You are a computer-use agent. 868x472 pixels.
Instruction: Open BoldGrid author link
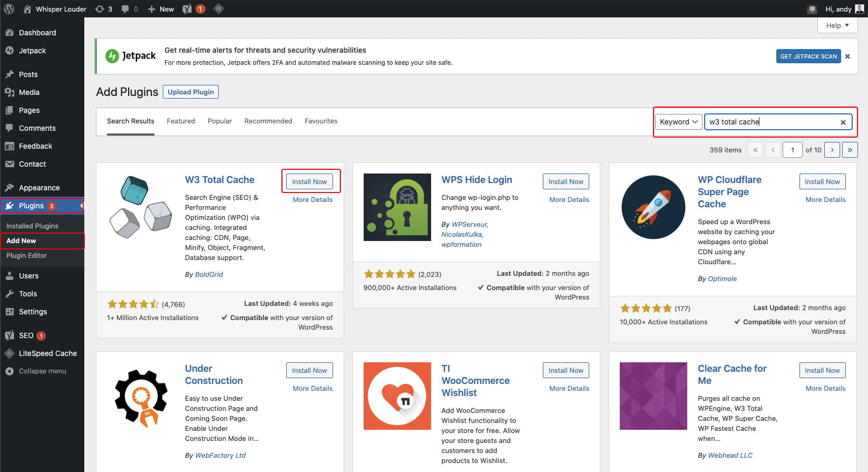pyautogui.click(x=209, y=275)
